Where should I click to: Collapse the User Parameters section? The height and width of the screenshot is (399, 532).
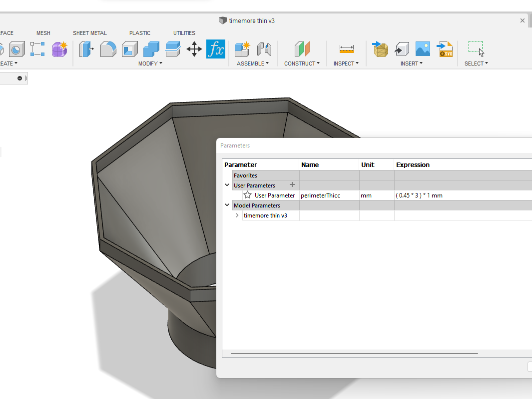tap(227, 185)
